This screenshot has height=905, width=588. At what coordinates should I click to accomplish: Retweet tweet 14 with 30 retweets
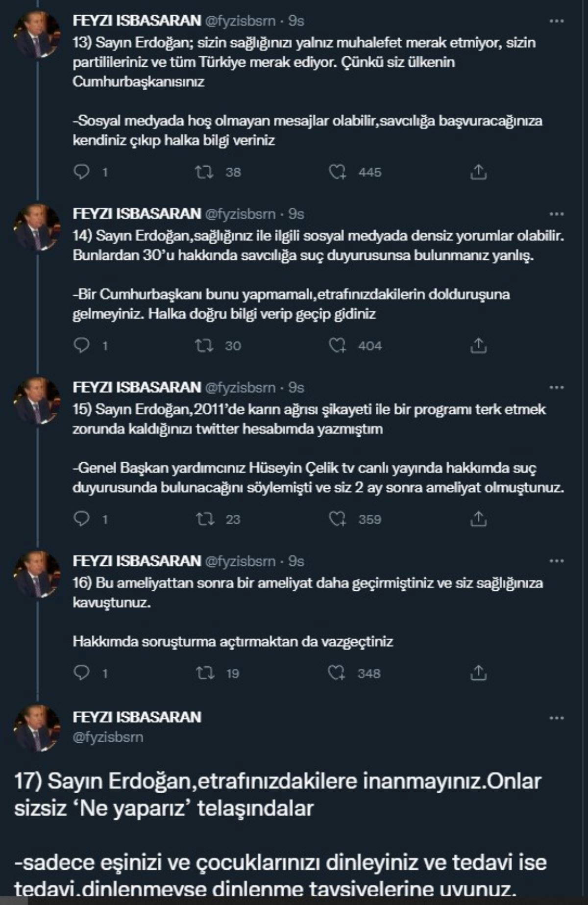[204, 345]
